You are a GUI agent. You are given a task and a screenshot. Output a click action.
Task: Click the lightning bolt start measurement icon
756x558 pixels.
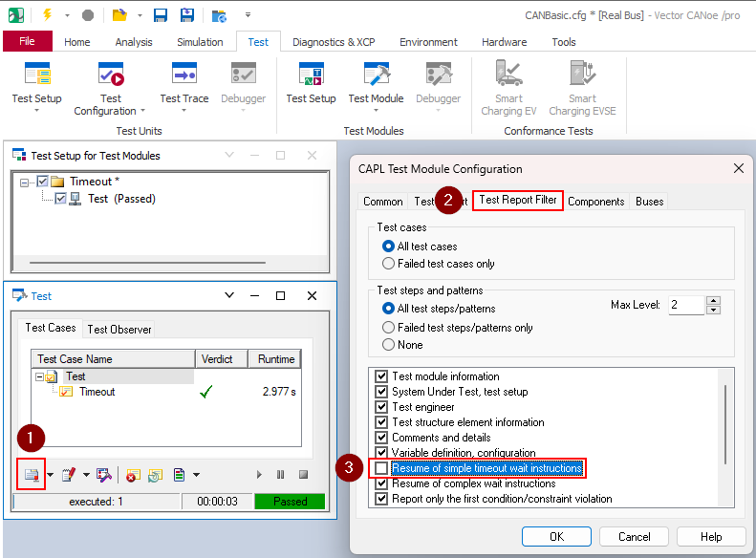(47, 14)
